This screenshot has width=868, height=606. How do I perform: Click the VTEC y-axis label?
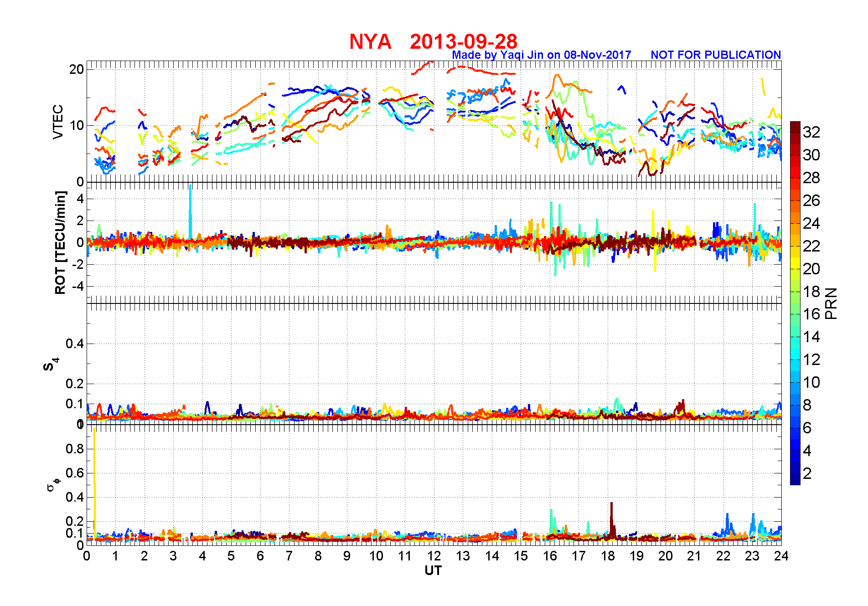pos(58,122)
